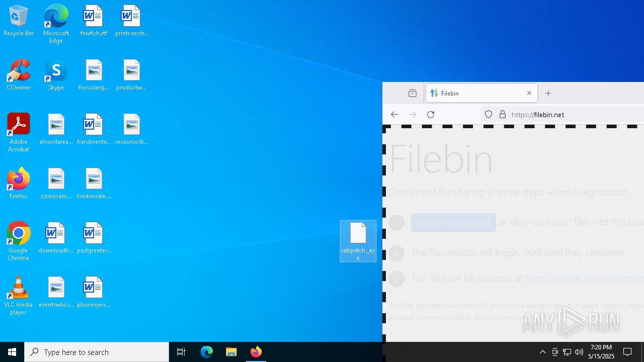
Task: Open the filebin.net bin link
Action: (585, 278)
